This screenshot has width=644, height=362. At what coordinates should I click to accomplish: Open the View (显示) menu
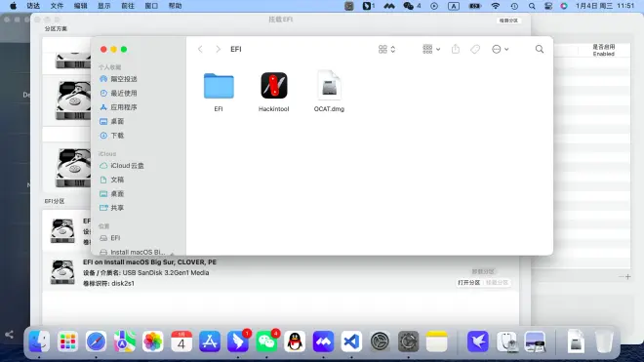[103, 6]
